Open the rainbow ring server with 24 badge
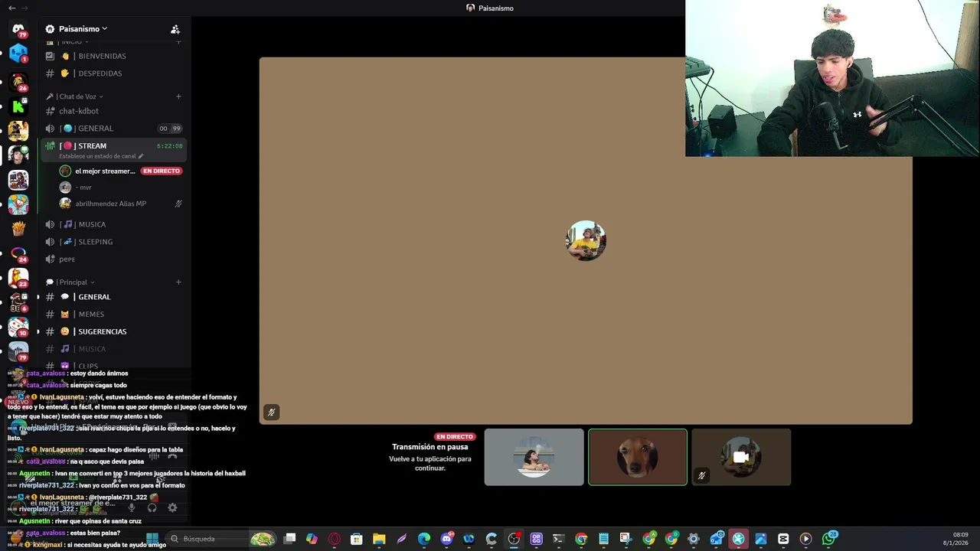This screenshot has width=980, height=551. coord(18,253)
